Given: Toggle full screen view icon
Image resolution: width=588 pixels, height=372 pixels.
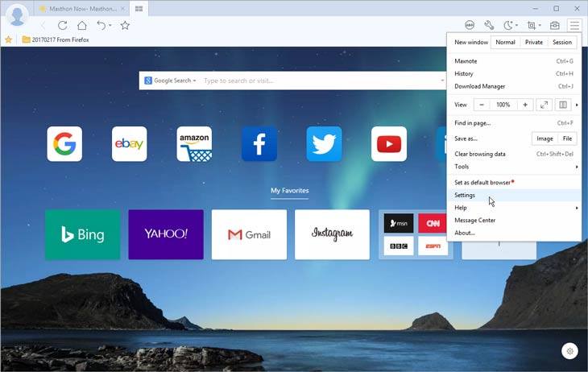Looking at the screenshot, I should pos(544,105).
